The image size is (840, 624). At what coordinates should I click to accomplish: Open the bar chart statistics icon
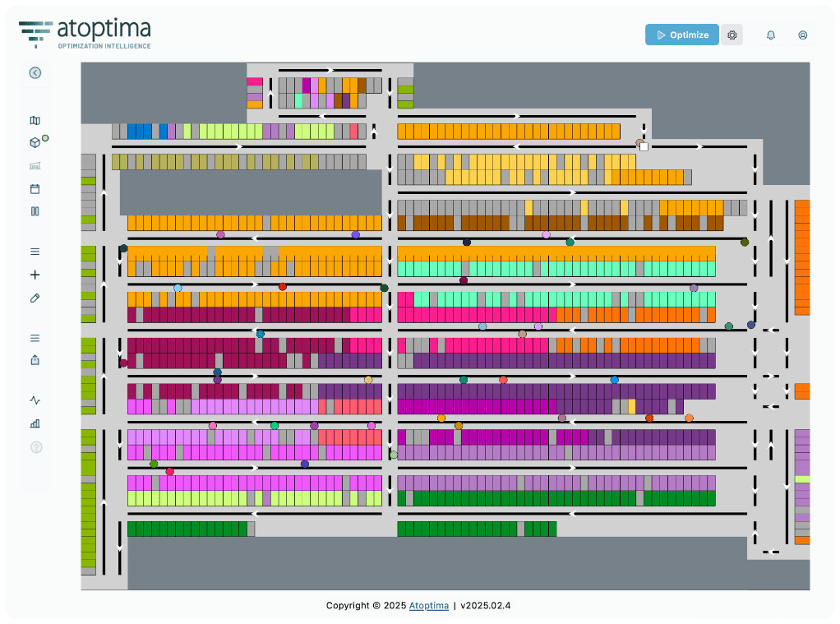pyautogui.click(x=35, y=423)
